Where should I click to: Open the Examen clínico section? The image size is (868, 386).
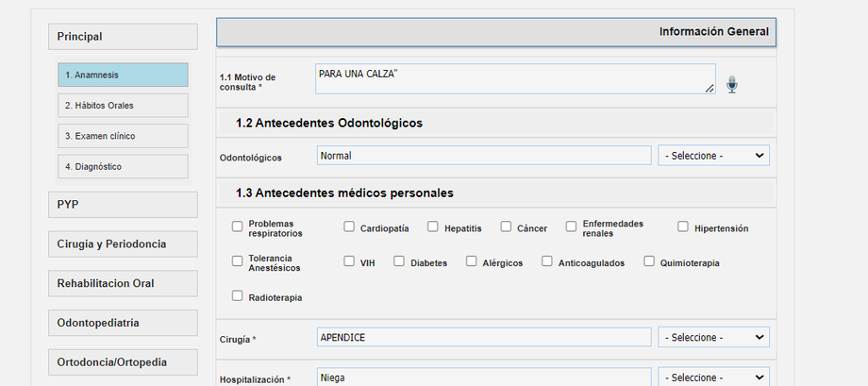click(x=123, y=136)
